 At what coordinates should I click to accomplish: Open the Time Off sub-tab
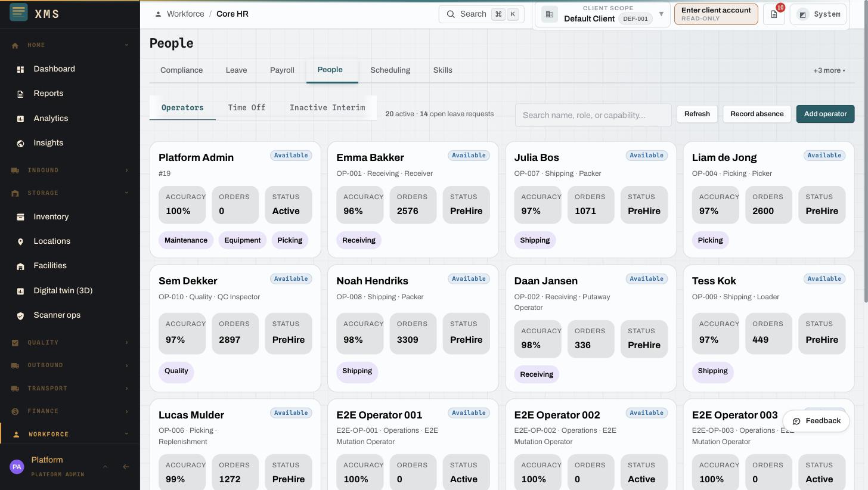tap(247, 108)
